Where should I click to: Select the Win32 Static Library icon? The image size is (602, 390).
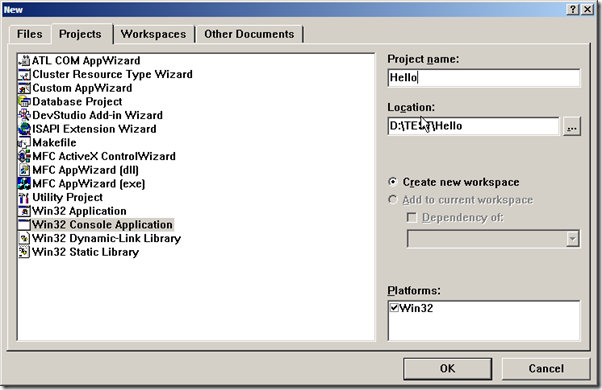(x=24, y=252)
